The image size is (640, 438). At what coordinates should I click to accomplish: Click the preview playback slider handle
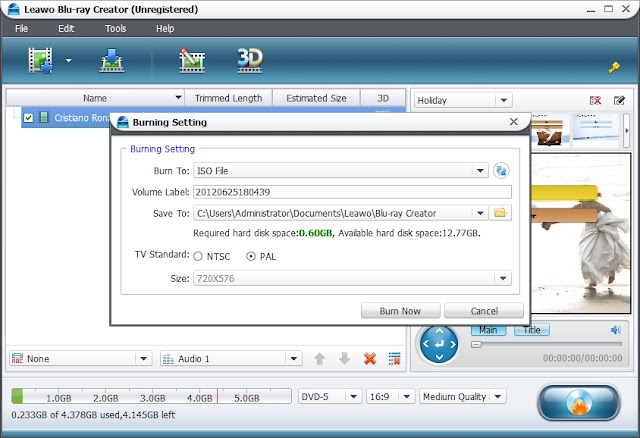476,345
